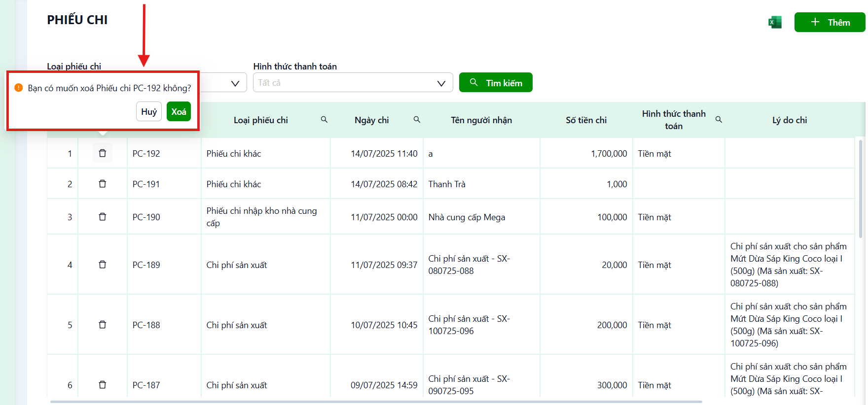Viewport: 868px width, 405px height.
Task: Open search filter on Ngày chi column
Action: (417, 120)
